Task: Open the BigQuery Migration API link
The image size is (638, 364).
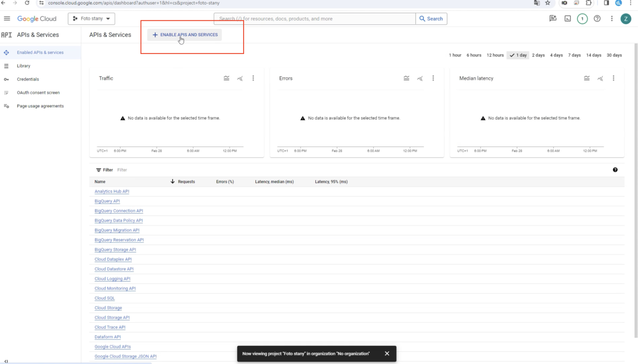Action: click(117, 230)
